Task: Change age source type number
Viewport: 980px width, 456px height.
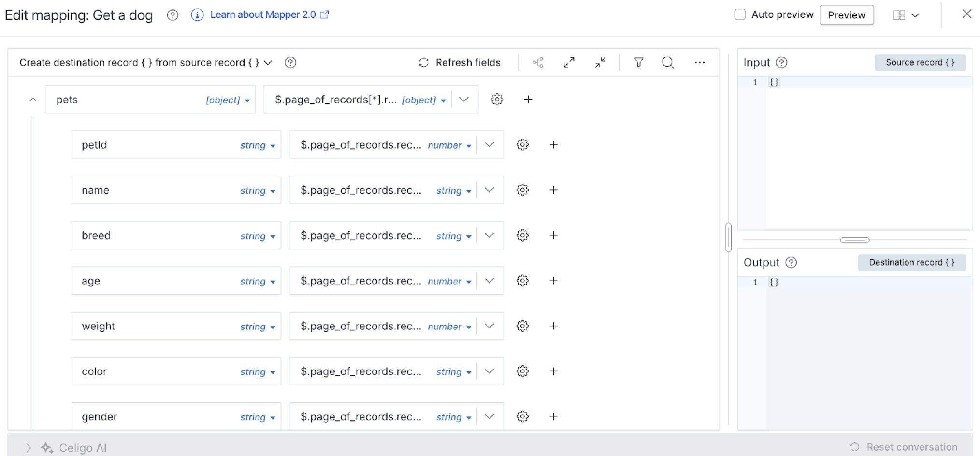Action: click(449, 282)
